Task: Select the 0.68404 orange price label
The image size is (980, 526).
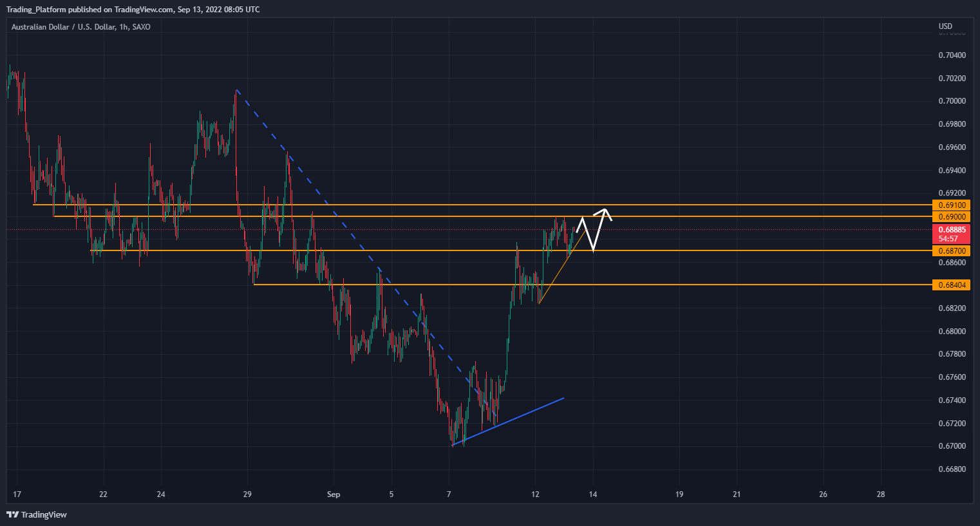Action: (x=952, y=285)
